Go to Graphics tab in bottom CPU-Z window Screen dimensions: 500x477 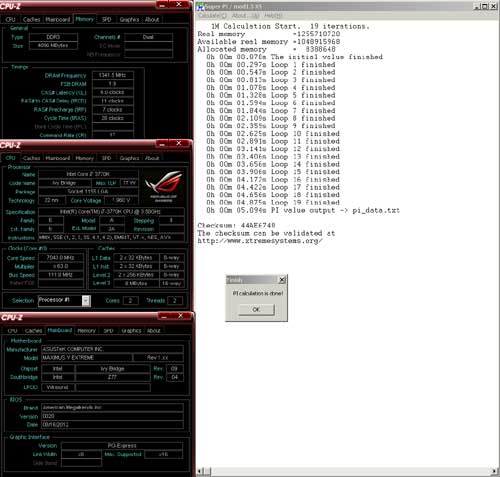pos(131,331)
